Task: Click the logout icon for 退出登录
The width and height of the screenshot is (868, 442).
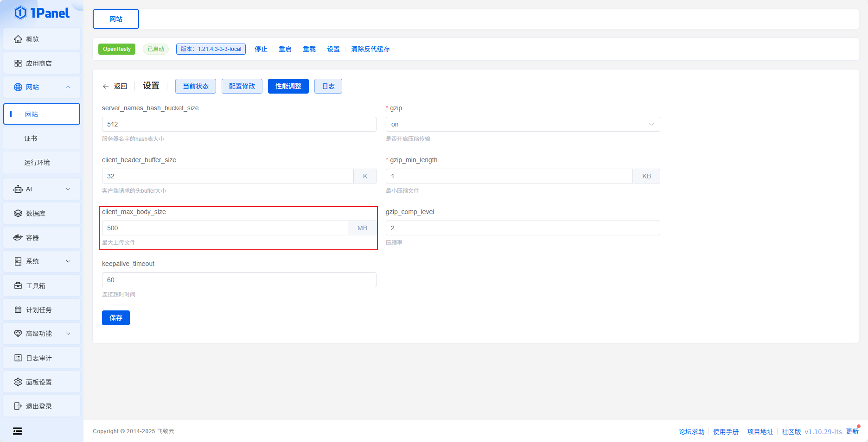Action: point(18,406)
